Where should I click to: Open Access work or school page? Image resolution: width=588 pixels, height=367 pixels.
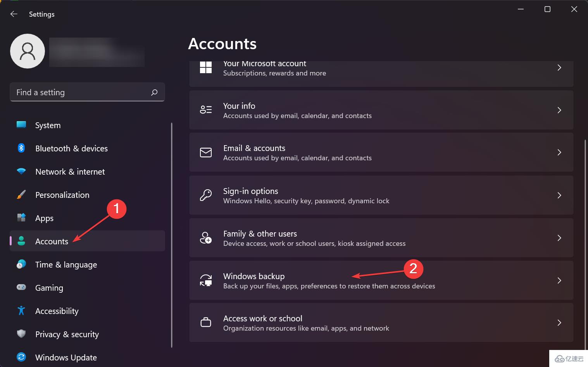tap(381, 322)
